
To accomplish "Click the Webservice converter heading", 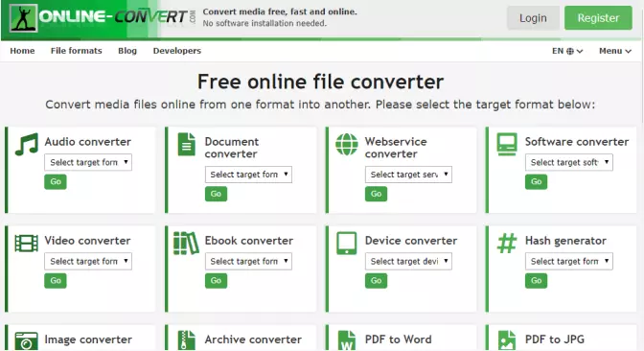I will click(397, 148).
